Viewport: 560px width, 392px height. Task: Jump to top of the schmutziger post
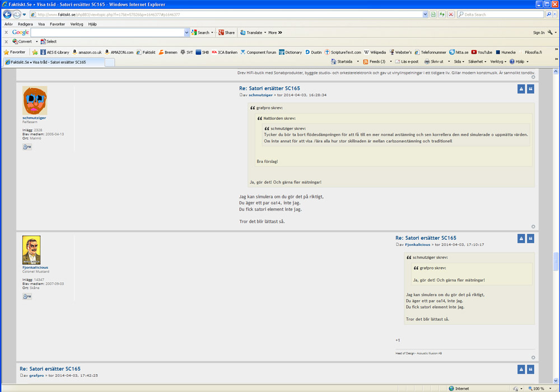(x=533, y=227)
